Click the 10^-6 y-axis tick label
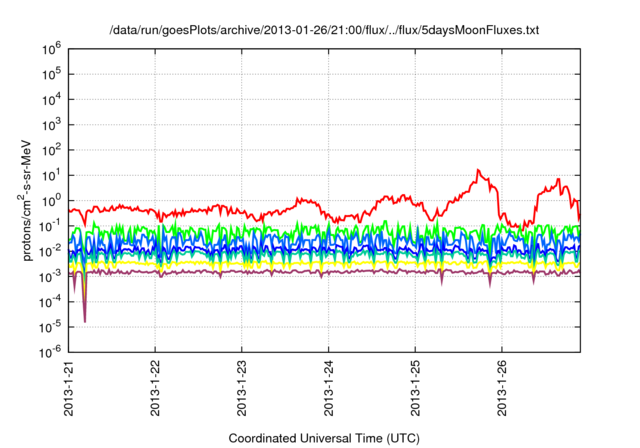This screenshot has width=640, height=448. point(50,352)
